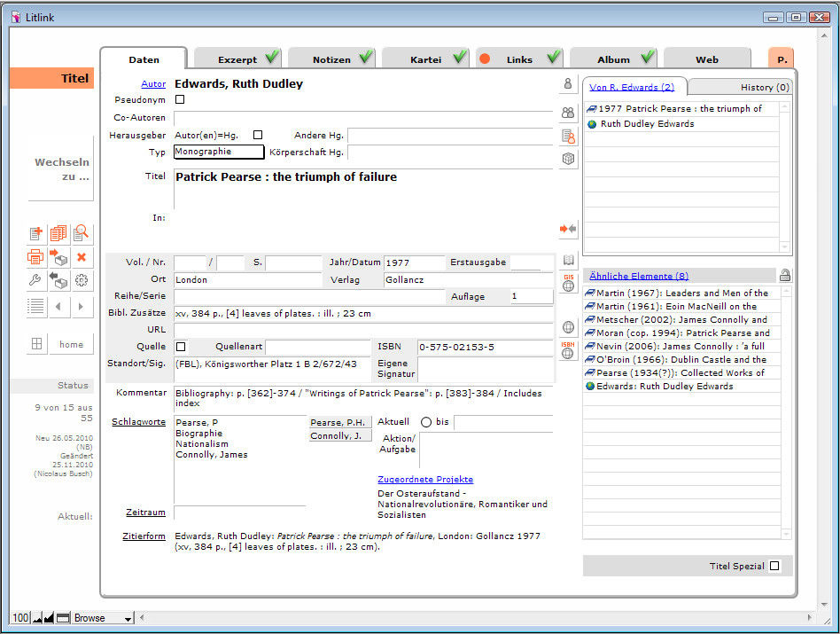Toggle the Quelle checkbox

tap(181, 347)
